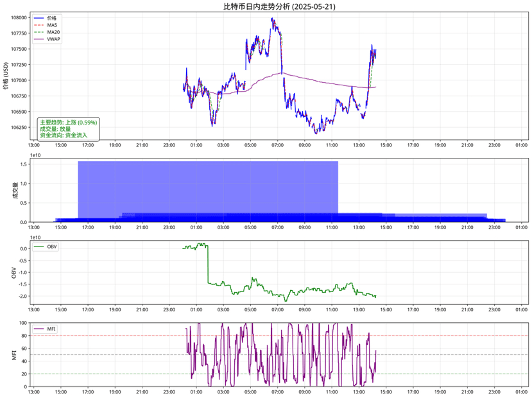The width and height of the screenshot is (532, 398).
Task: Click the 主要趋势: 上涨 (0.59%) annotation text
Action: coord(68,122)
